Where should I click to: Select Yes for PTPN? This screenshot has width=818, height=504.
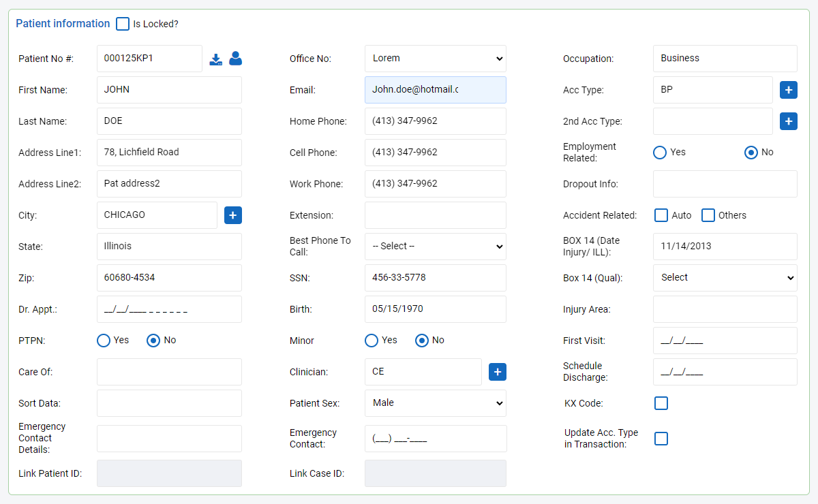tap(103, 340)
